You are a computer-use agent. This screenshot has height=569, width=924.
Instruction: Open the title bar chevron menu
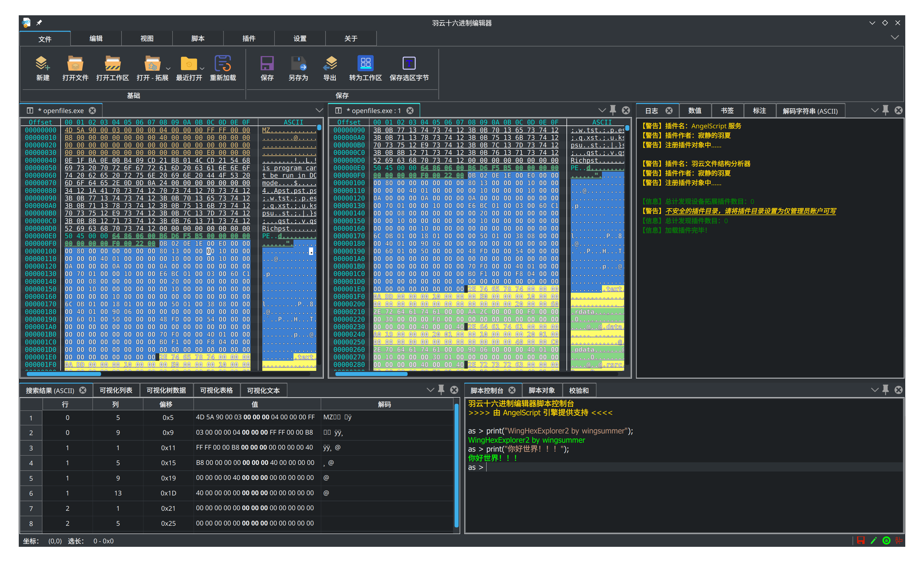click(872, 23)
